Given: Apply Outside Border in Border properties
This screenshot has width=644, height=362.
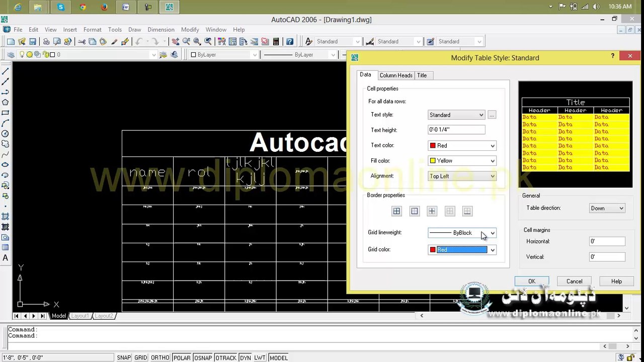Looking at the screenshot, I should point(414,211).
